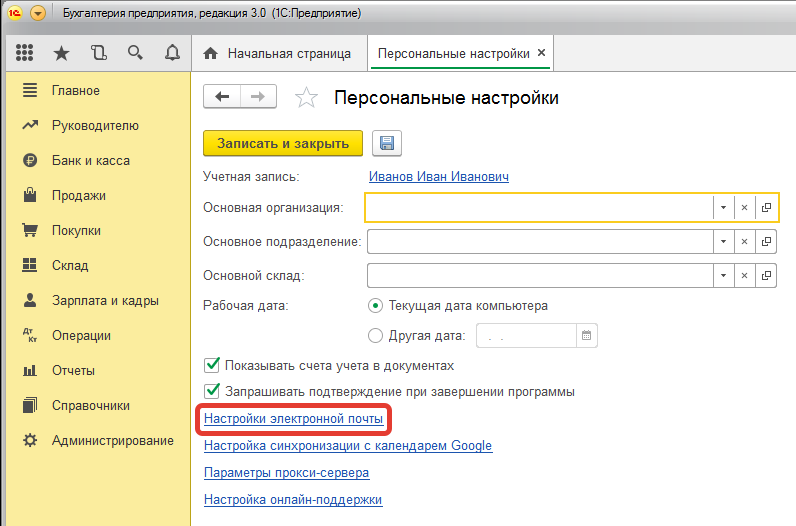Open notifications bell icon
The height and width of the screenshot is (526, 796).
[x=172, y=53]
